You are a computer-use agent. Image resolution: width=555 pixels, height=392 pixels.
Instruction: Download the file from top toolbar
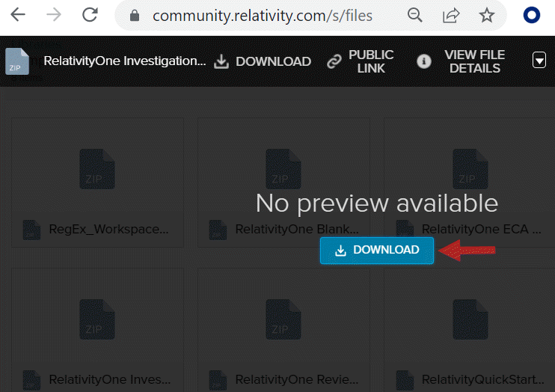point(263,61)
